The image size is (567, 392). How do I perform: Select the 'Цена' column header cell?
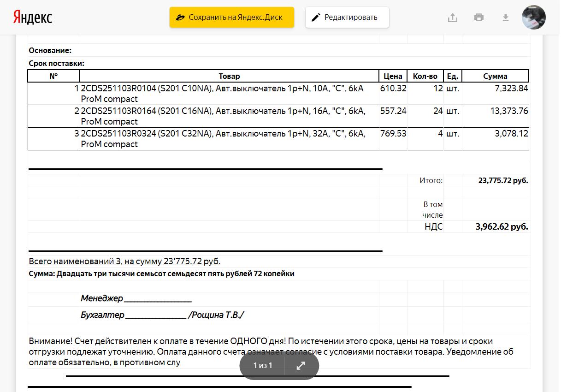coord(393,76)
